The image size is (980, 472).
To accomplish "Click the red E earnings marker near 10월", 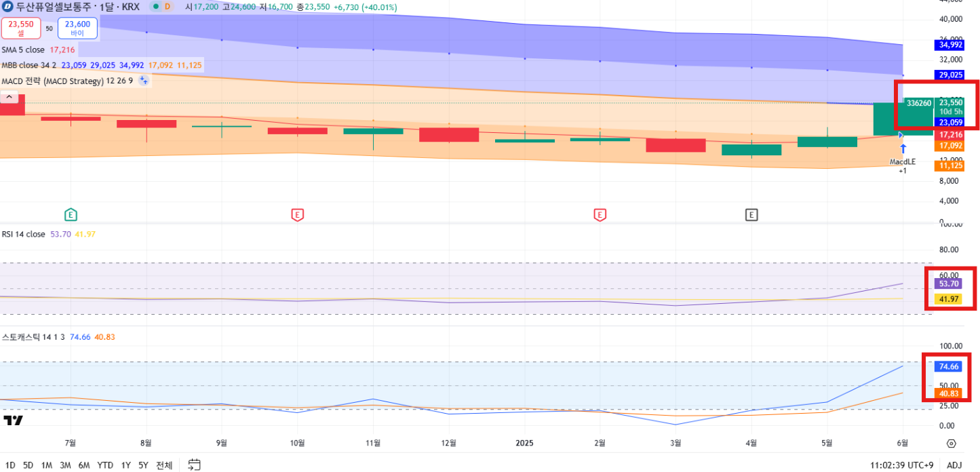I will (x=297, y=215).
